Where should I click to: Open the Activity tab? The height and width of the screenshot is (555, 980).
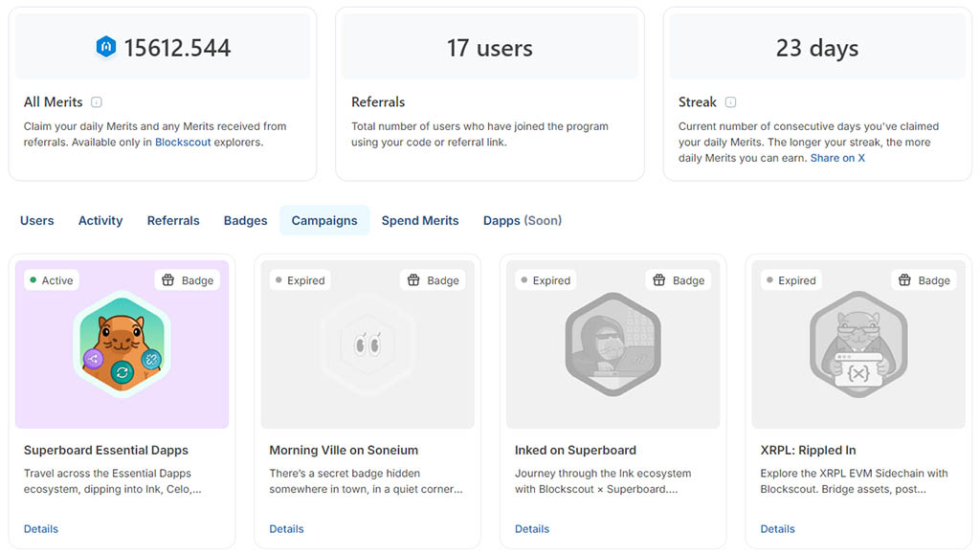click(100, 220)
